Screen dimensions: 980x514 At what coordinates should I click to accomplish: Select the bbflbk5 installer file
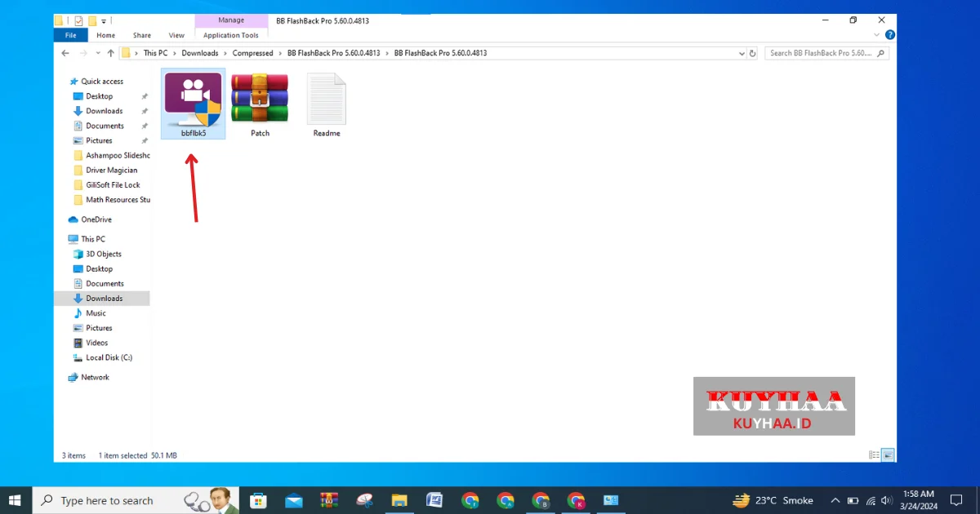193,104
